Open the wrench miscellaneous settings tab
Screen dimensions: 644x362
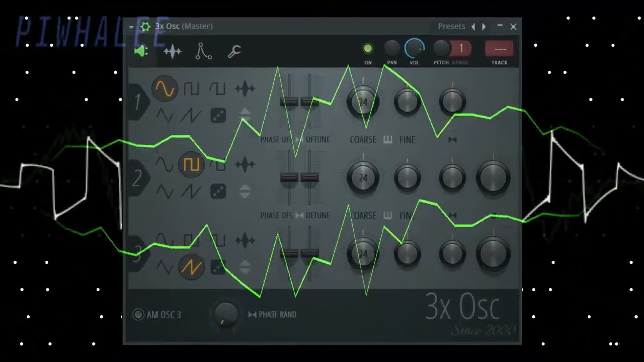coord(234,51)
